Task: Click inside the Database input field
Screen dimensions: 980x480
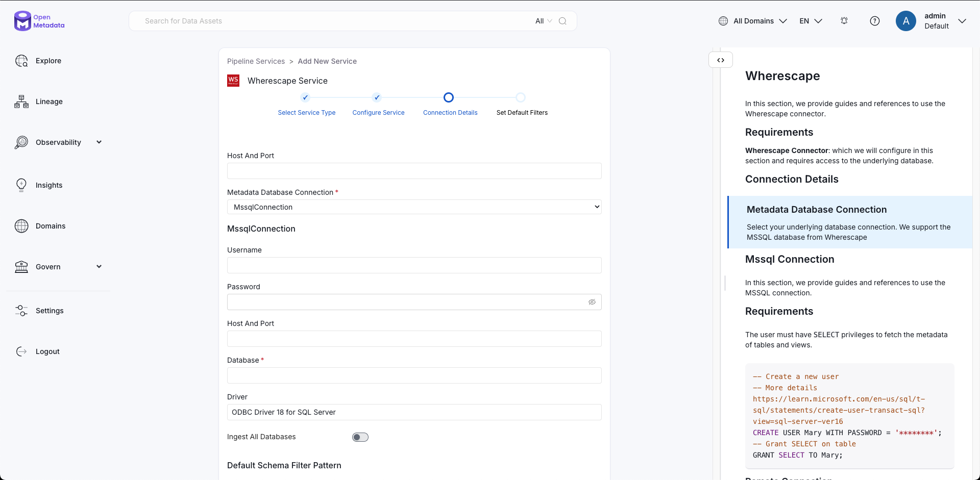Action: point(414,375)
